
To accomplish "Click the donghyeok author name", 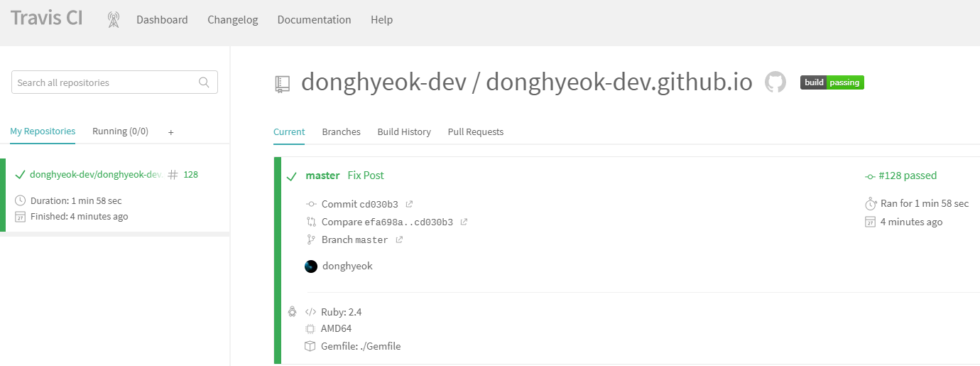I will pos(347,266).
